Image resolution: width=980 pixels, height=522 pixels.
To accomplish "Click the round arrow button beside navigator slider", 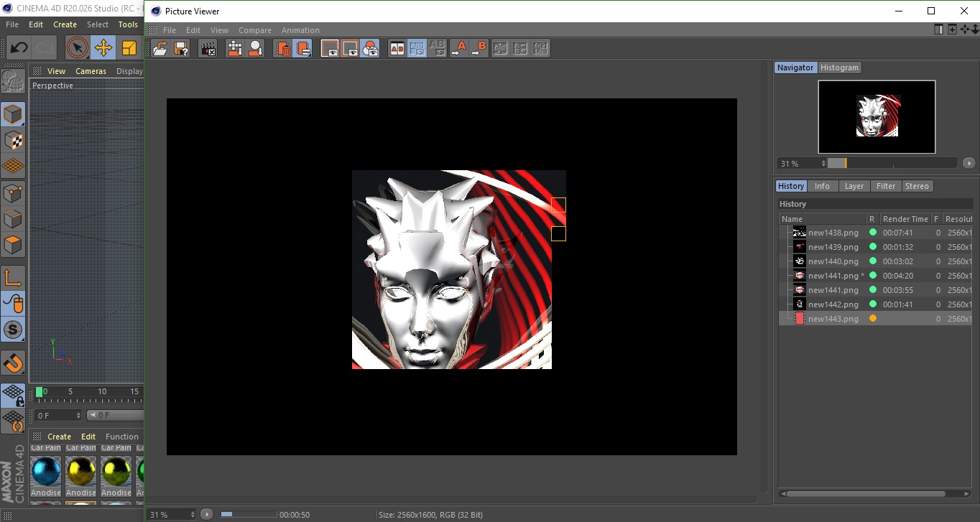I will click(x=969, y=163).
